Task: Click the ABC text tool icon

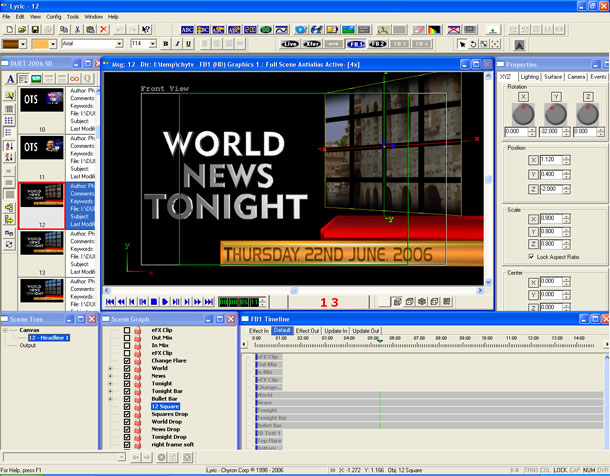Action: 187,30
